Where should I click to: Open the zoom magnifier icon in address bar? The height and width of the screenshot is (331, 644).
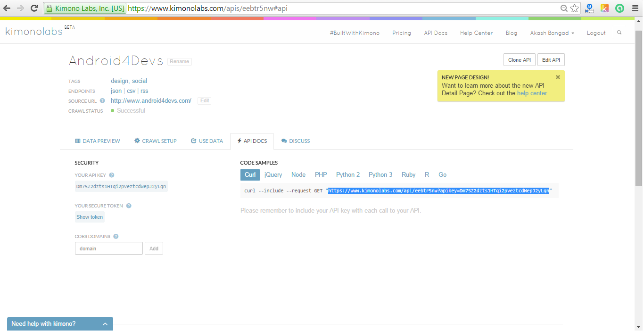pos(564,8)
